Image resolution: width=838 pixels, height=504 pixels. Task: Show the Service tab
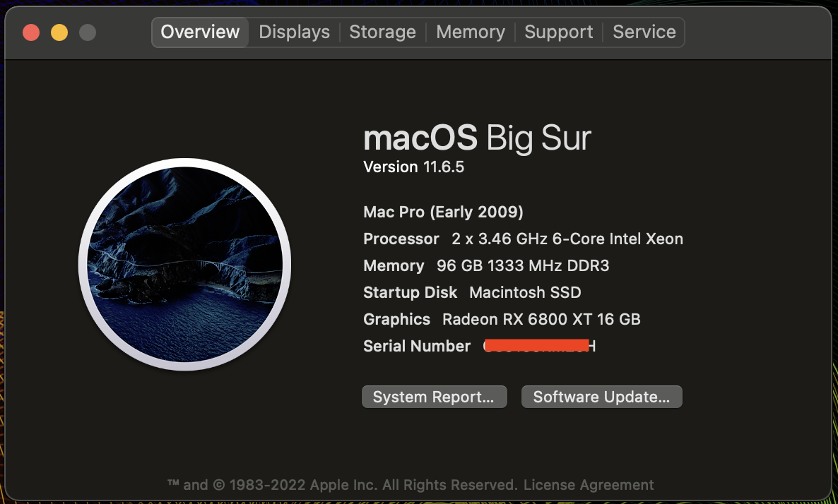[x=644, y=32]
